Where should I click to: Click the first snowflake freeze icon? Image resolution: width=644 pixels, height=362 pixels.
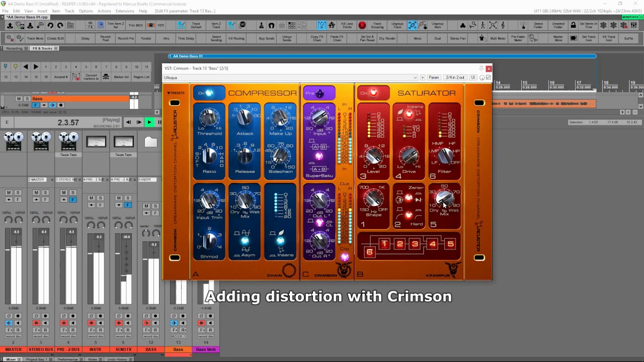coord(603,25)
